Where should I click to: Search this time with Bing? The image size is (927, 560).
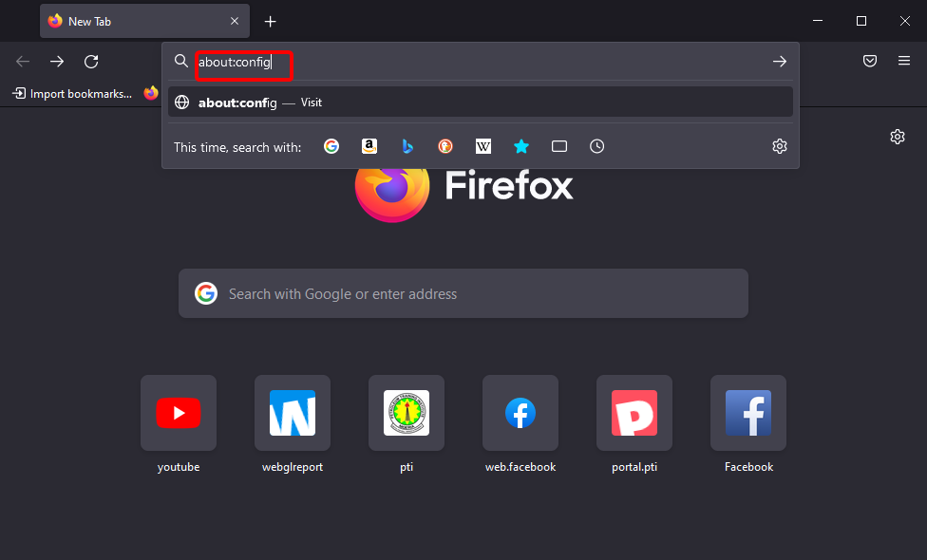tap(407, 146)
